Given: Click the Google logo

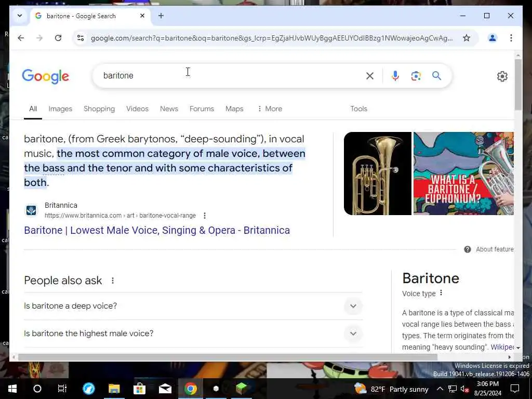Looking at the screenshot, I should (46, 76).
